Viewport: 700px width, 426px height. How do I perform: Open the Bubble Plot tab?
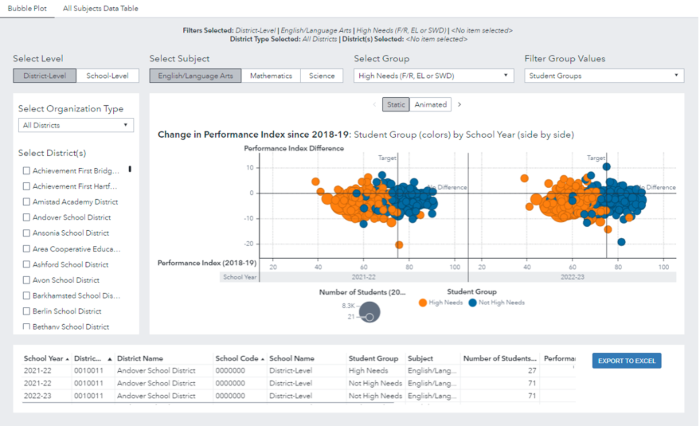click(26, 8)
